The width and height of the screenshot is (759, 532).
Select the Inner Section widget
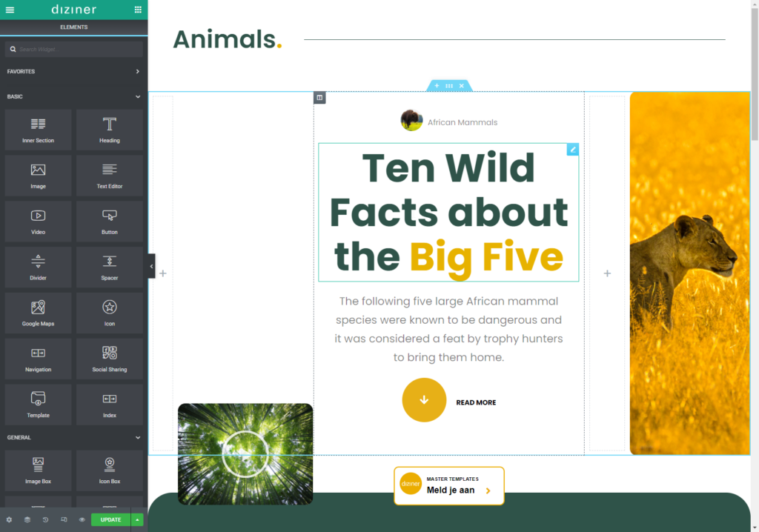tap(39, 130)
